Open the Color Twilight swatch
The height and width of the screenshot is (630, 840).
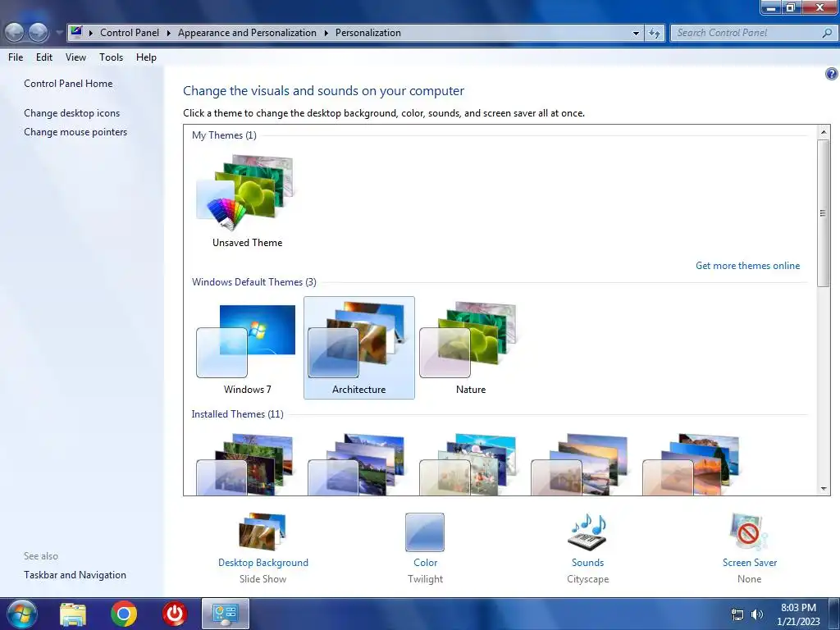point(425,532)
